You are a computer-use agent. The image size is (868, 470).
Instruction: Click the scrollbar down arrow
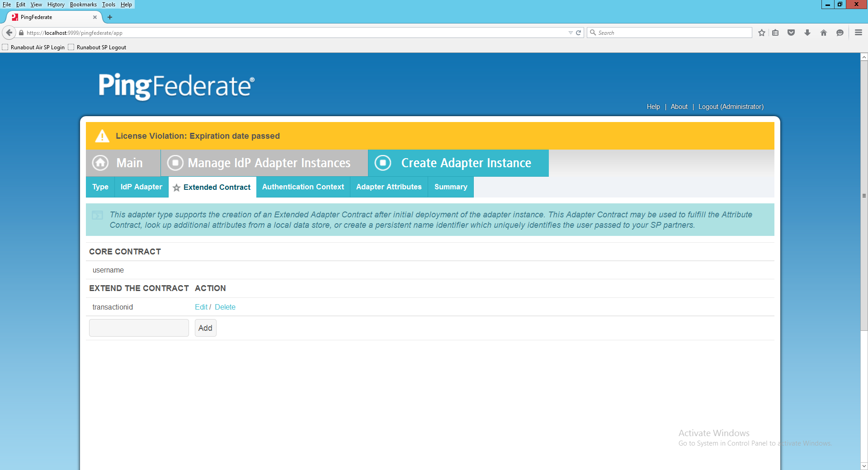[864, 466]
